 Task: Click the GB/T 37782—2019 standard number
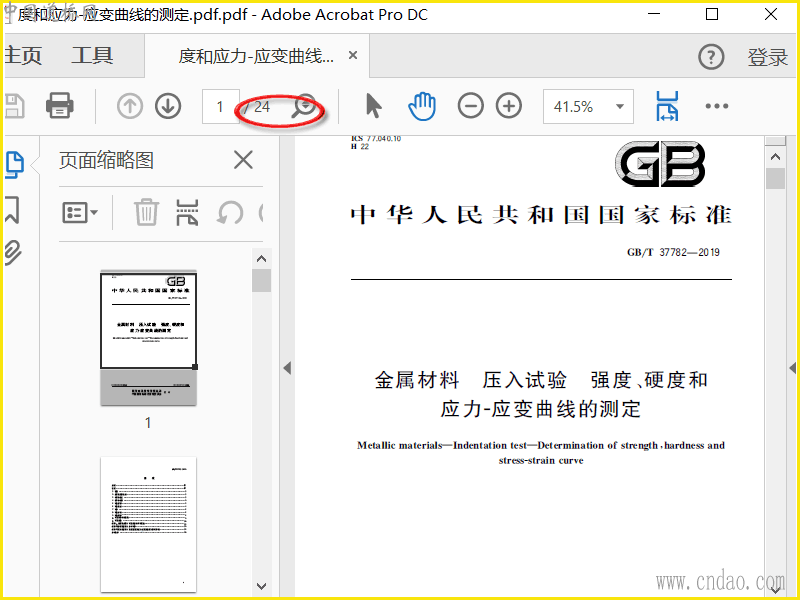coord(673,252)
